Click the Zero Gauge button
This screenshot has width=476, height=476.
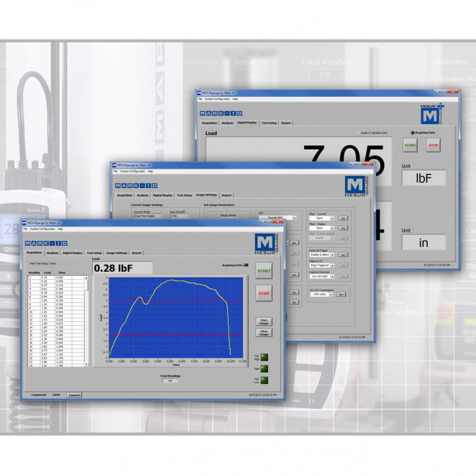click(264, 321)
